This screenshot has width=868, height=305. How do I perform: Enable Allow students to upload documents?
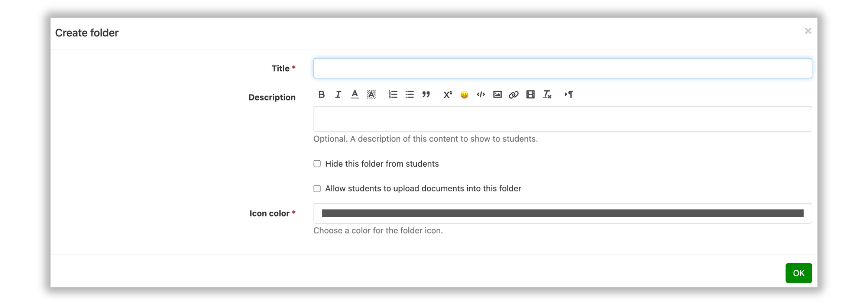(x=317, y=189)
